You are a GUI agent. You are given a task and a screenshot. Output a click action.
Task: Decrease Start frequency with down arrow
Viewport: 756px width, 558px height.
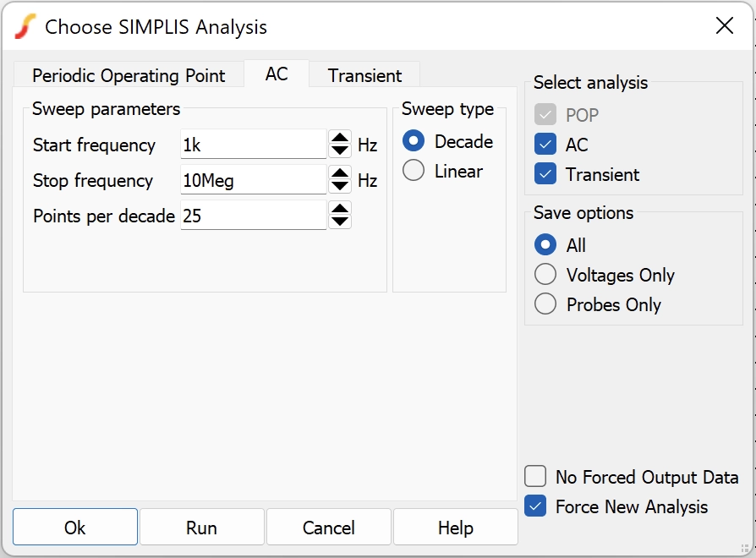coord(340,150)
